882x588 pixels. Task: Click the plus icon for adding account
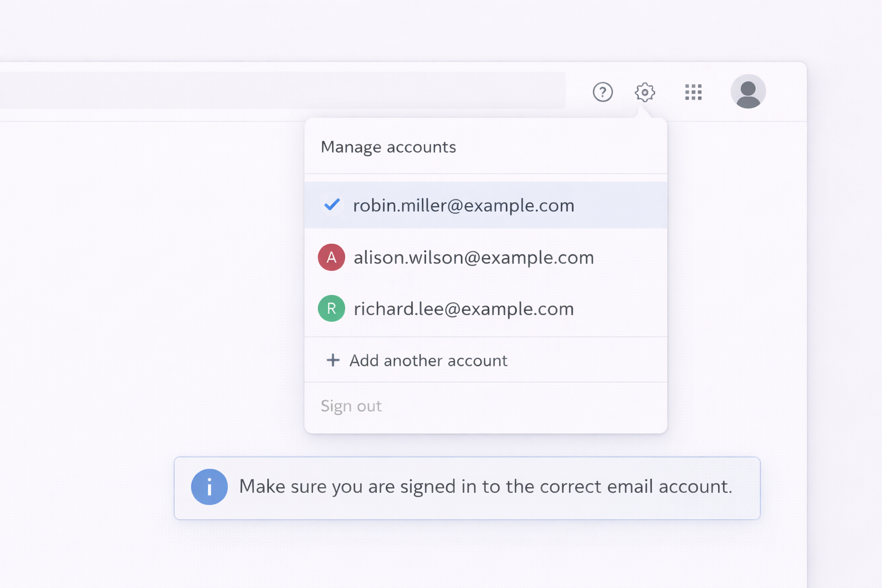click(x=333, y=360)
